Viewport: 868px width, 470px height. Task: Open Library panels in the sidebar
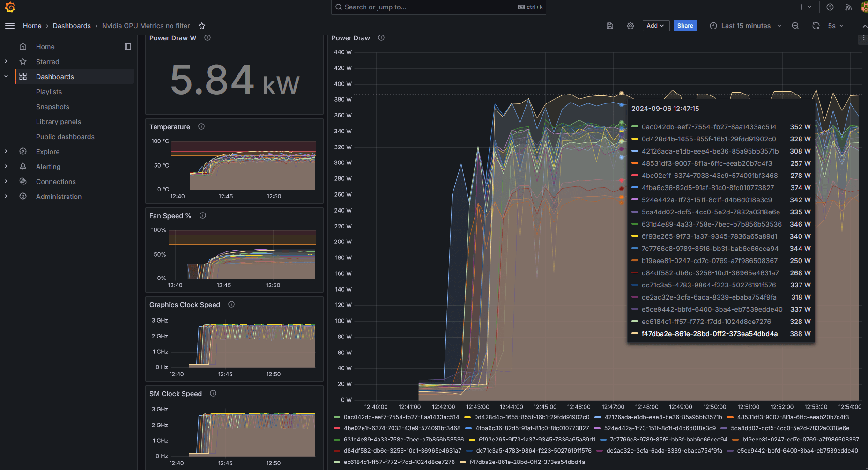(59, 122)
